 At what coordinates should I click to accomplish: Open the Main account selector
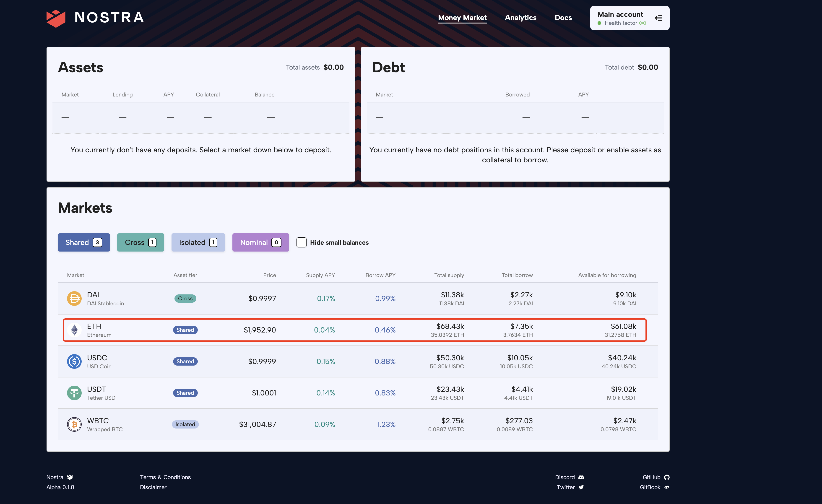630,18
